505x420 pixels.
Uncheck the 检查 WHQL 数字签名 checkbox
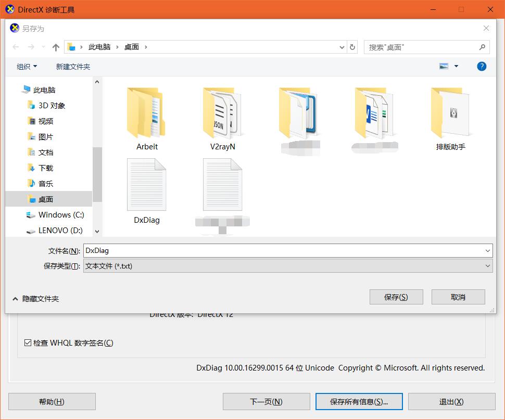click(x=28, y=342)
